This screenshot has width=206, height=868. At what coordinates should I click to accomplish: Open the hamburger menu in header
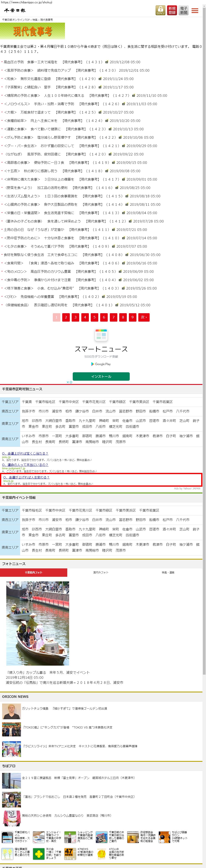pos(195,11)
